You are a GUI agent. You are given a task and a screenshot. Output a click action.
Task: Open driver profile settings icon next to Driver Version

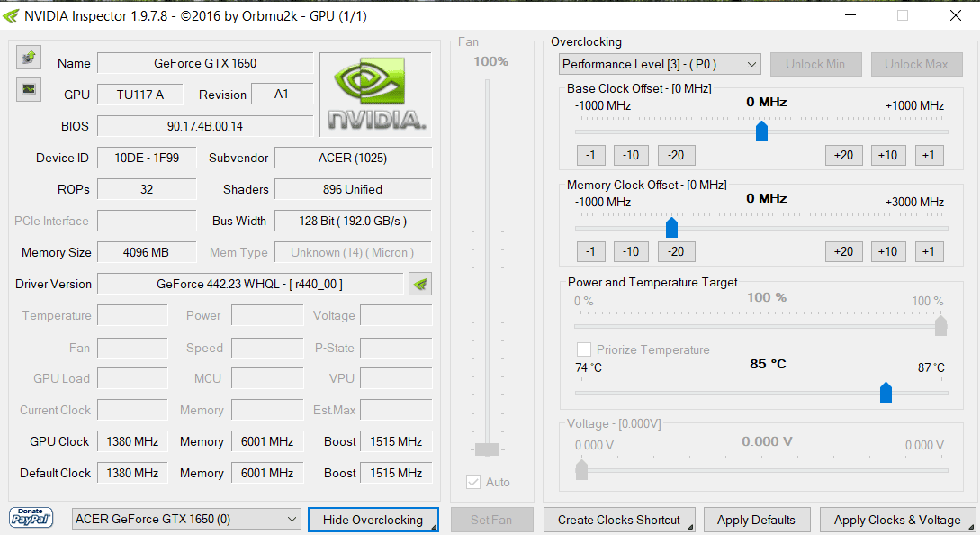pyautogui.click(x=420, y=284)
